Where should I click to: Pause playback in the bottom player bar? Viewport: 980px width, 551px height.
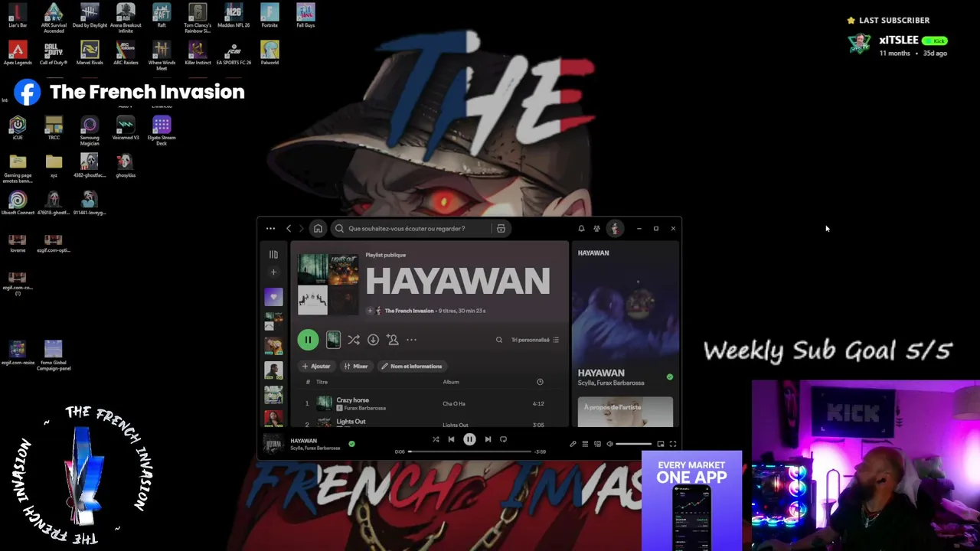pyautogui.click(x=469, y=439)
